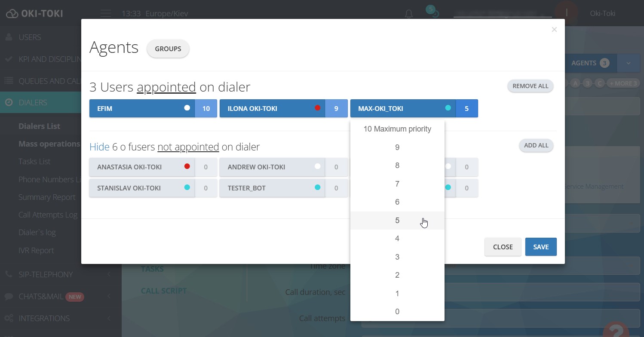Appoint TESTER_BOT to the dialer

[272, 188]
